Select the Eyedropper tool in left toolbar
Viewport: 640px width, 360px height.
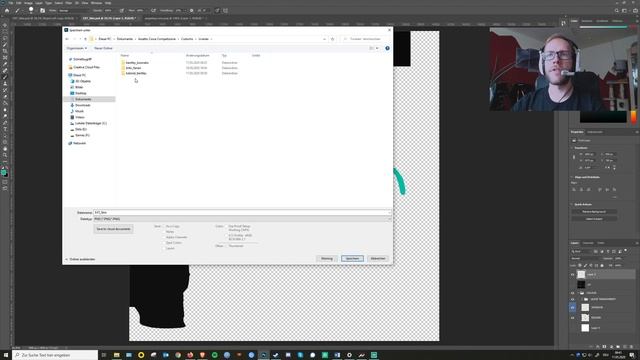tap(5, 64)
